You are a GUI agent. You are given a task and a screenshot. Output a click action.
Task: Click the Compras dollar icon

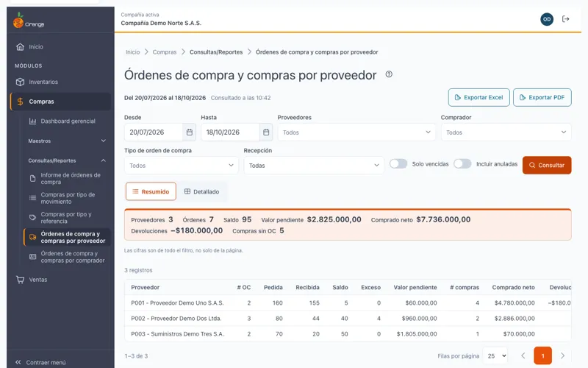(21, 102)
